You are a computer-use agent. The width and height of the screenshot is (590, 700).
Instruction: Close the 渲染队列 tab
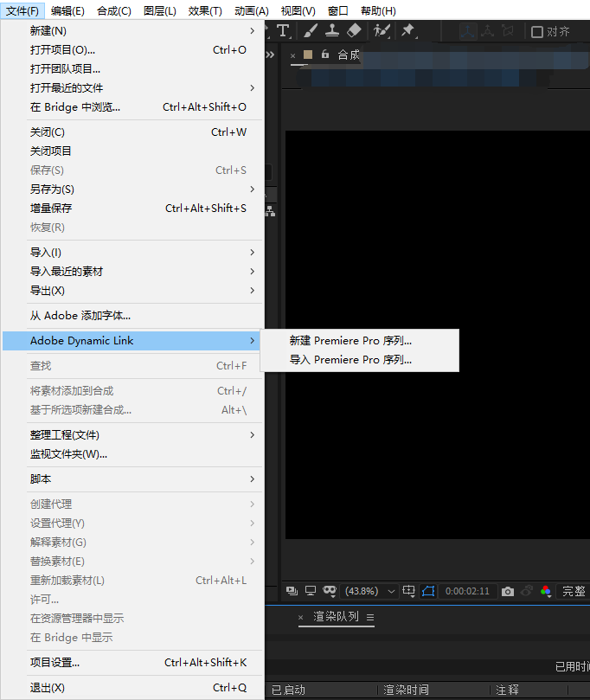coord(301,617)
